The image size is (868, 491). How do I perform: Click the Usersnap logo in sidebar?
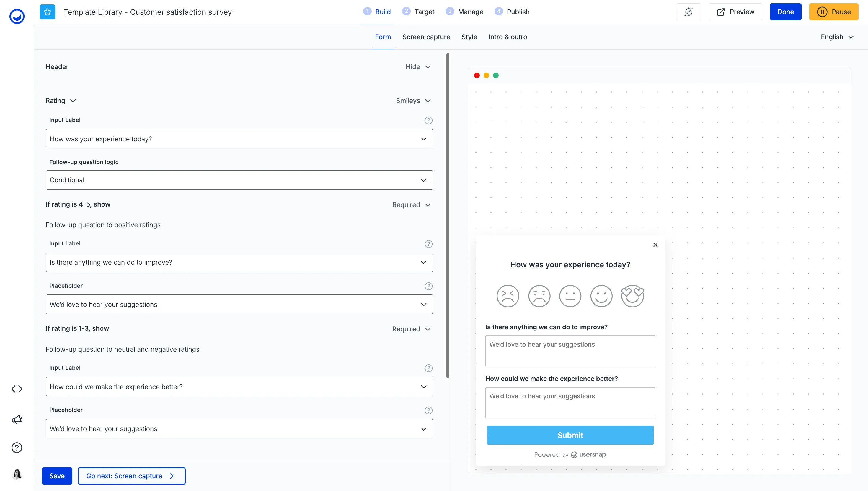17,16
